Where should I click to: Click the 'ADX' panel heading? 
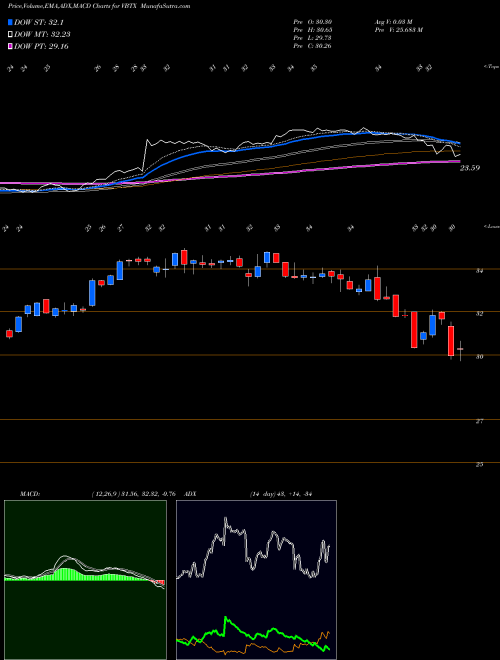pos(191,494)
